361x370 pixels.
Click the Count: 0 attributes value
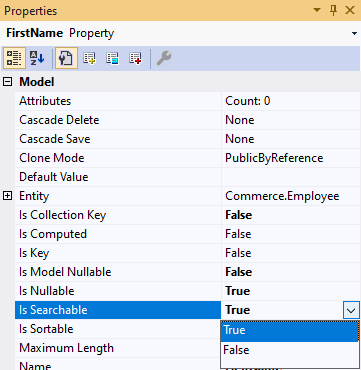[x=291, y=101]
